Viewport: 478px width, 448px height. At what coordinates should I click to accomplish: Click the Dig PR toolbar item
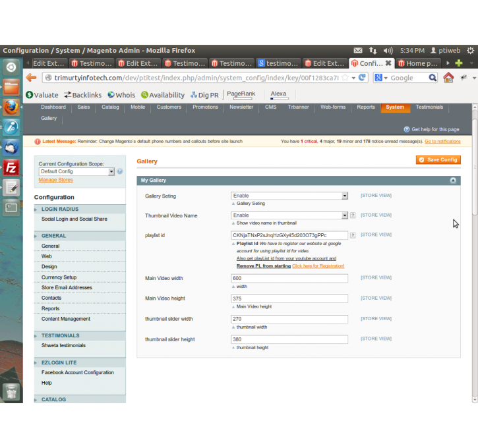204,95
